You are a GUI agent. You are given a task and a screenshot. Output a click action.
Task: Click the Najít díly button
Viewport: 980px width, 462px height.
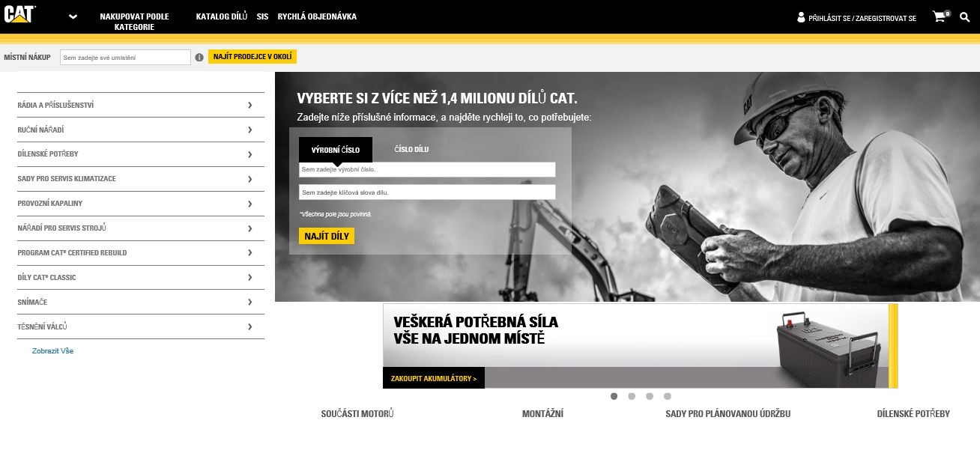327,236
